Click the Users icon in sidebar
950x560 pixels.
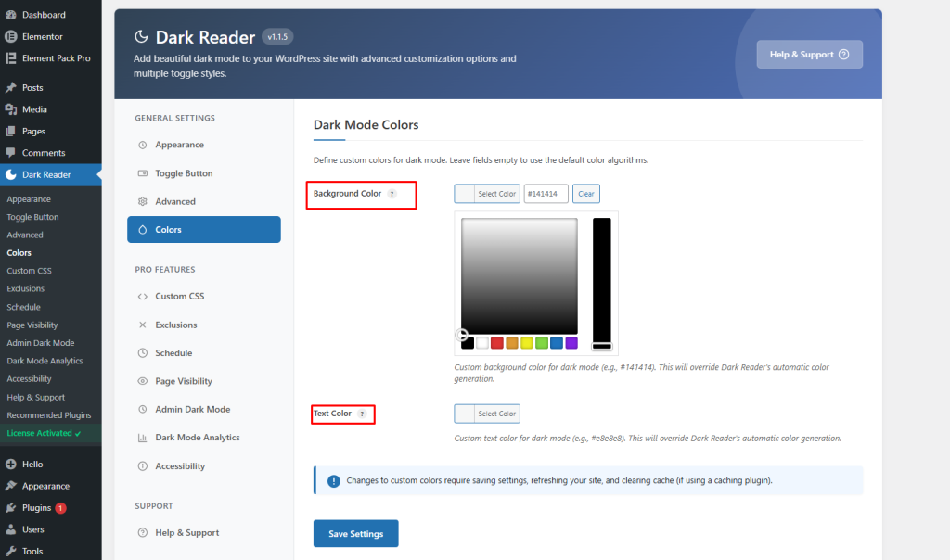[11, 529]
